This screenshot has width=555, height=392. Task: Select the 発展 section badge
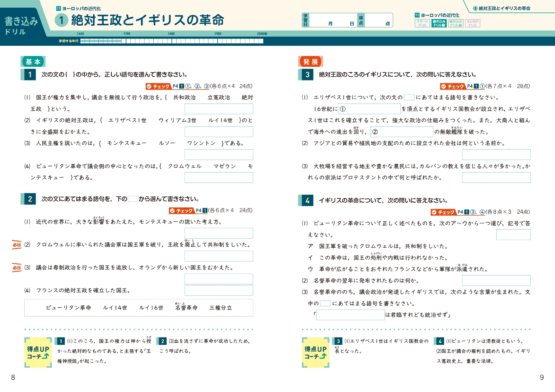pyautogui.click(x=310, y=61)
